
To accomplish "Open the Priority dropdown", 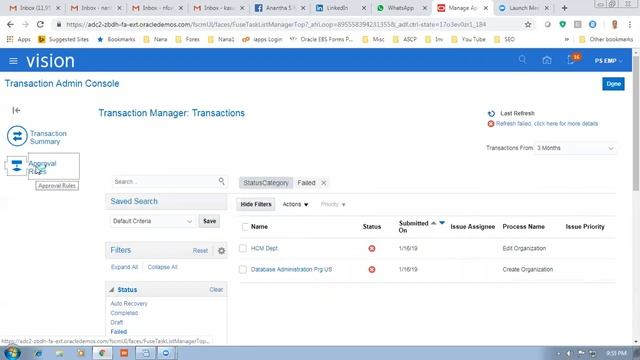I will pyautogui.click(x=333, y=204).
